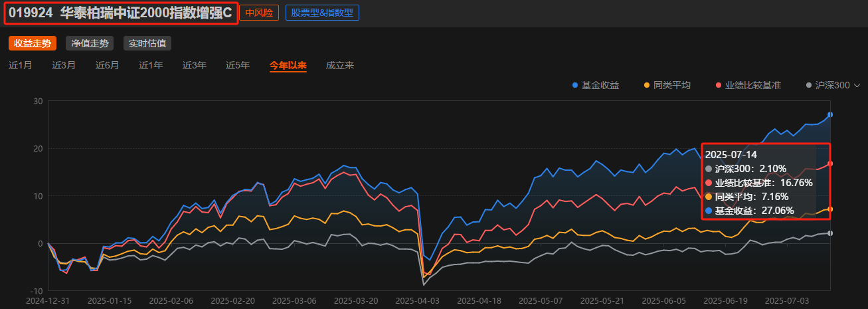868x309 pixels.
Task: Select the 近3月 time range
Action: 64,65
